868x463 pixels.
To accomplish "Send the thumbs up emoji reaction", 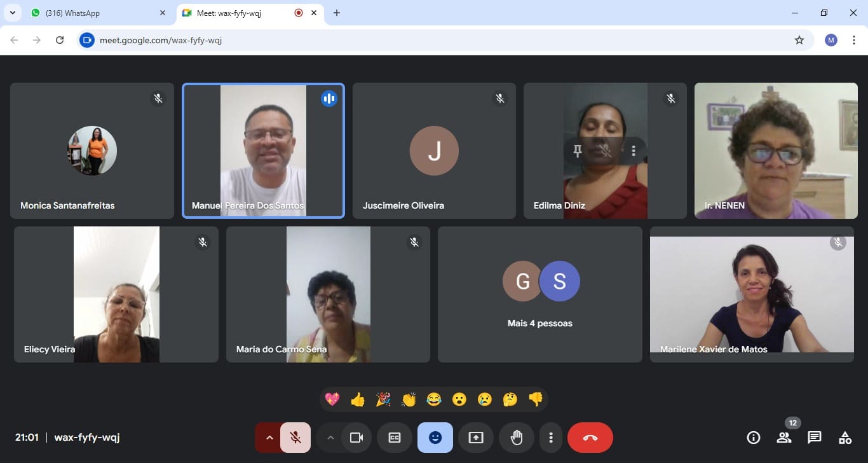I will 358,399.
